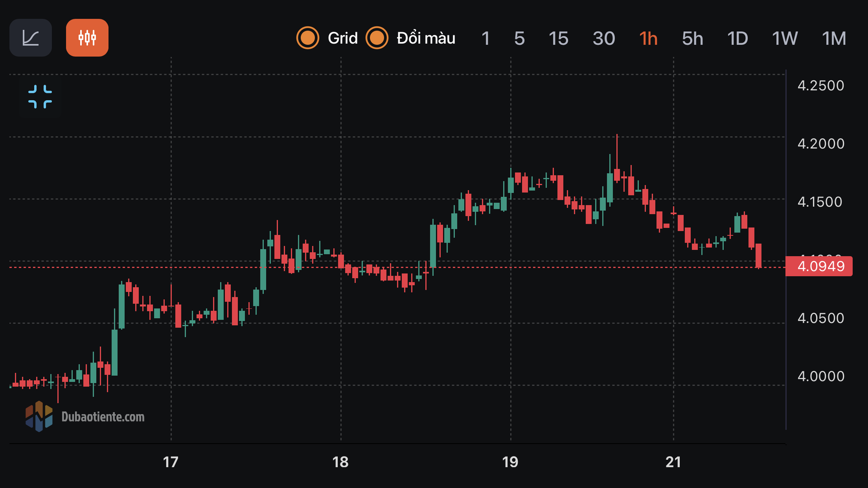
Task: Select the 1 minute timeframe
Action: [x=485, y=39]
